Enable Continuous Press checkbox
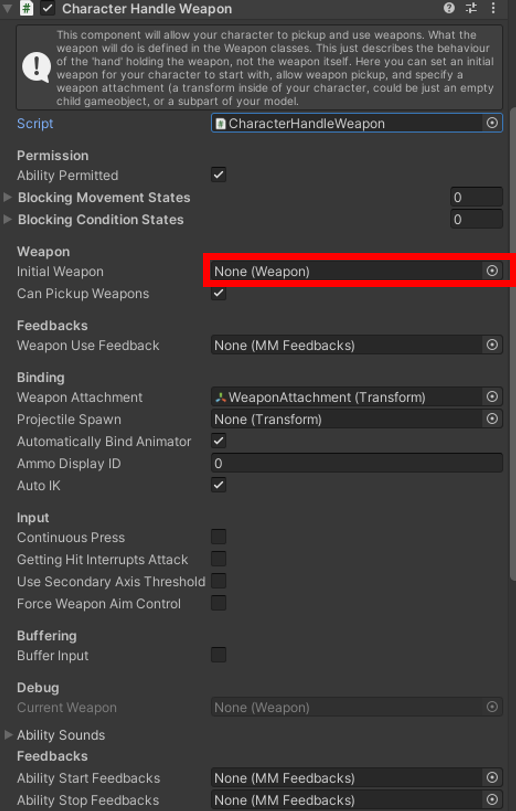Screen dimensions: 516x811 [x=219, y=537]
